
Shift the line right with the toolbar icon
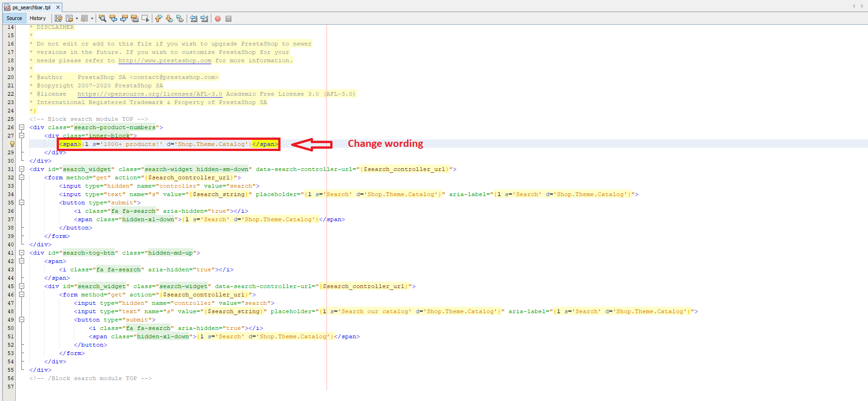(x=204, y=19)
